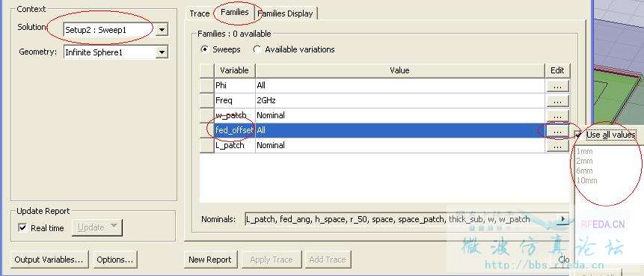Open the edit button for L_patch row
The width and height of the screenshot is (644, 276).
(557, 145)
